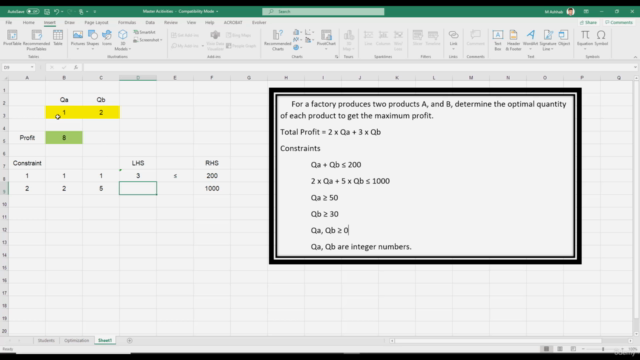
Task: Select the green Profit value cell 8
Action: (64, 138)
